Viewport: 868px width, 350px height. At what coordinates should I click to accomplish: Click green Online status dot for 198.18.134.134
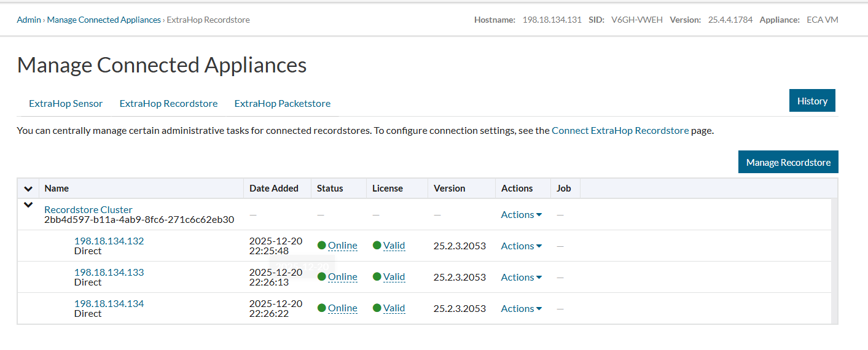pos(321,308)
